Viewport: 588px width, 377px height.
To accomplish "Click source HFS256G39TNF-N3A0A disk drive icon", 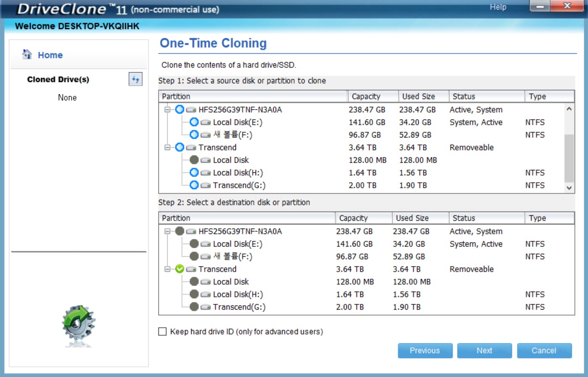I will pos(191,110).
